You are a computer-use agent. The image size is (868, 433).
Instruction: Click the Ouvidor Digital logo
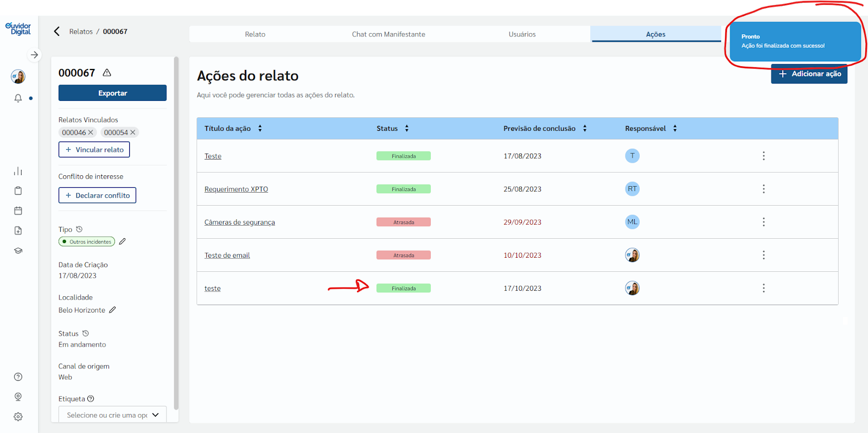(18, 29)
